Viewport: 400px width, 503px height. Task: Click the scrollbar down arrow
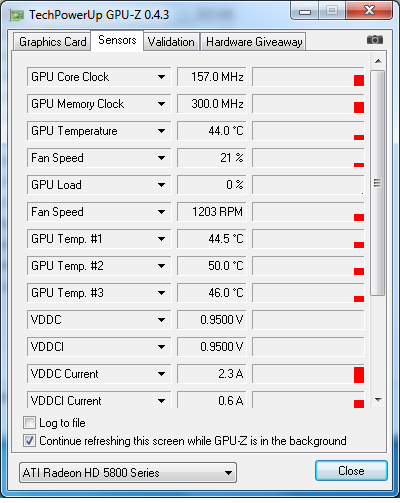click(x=378, y=399)
